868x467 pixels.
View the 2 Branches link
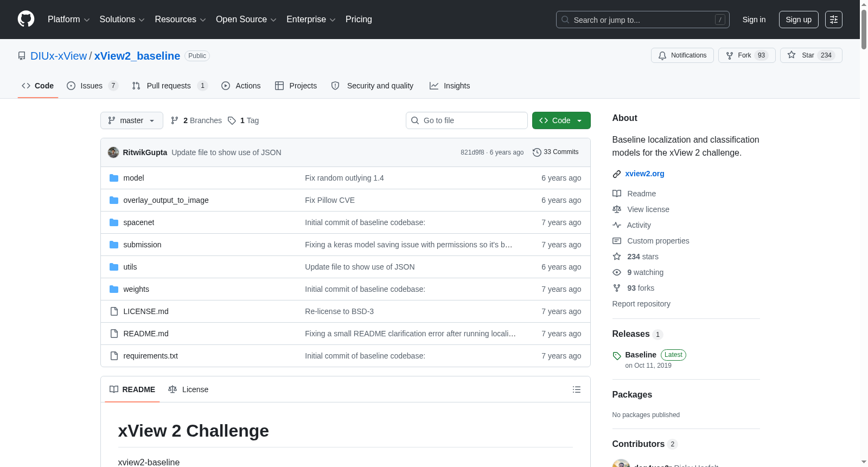click(196, 120)
